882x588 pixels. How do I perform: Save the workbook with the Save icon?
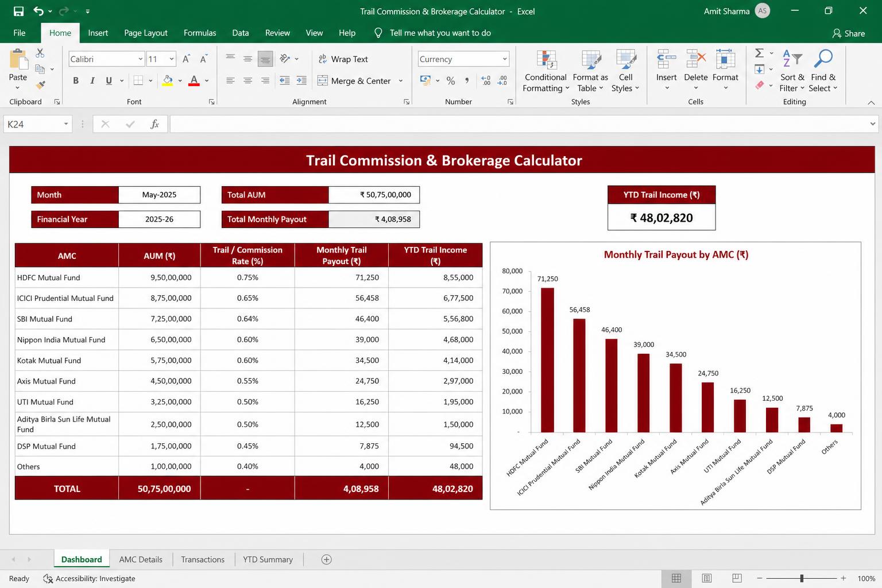(x=18, y=11)
